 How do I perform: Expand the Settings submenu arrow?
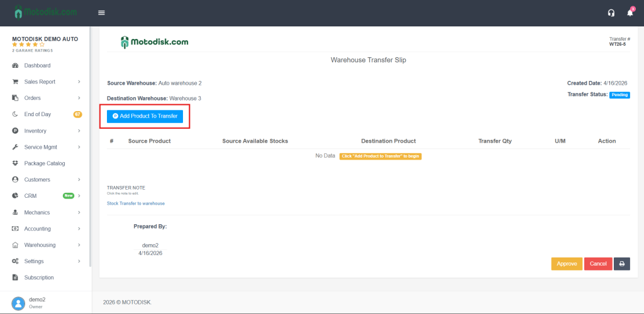[79, 261]
